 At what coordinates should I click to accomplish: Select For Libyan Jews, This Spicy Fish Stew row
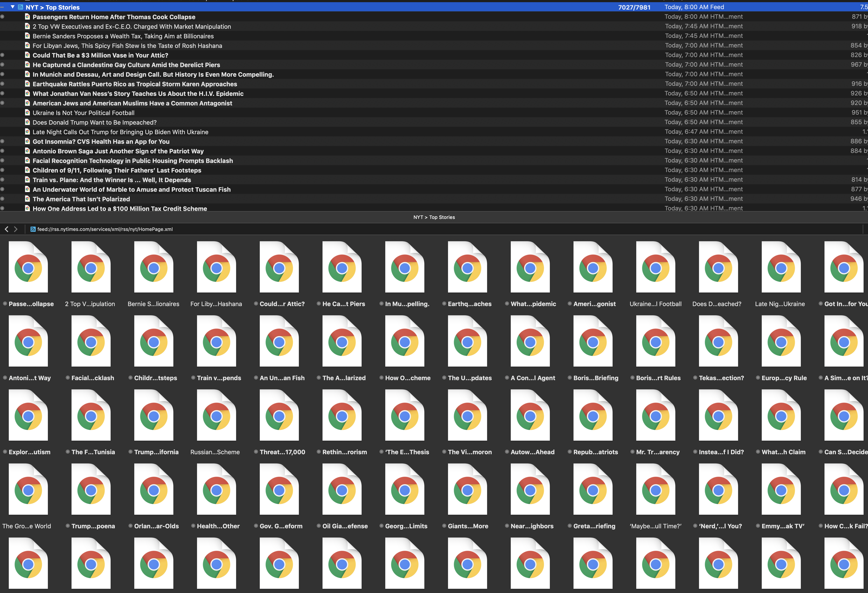[x=434, y=46]
